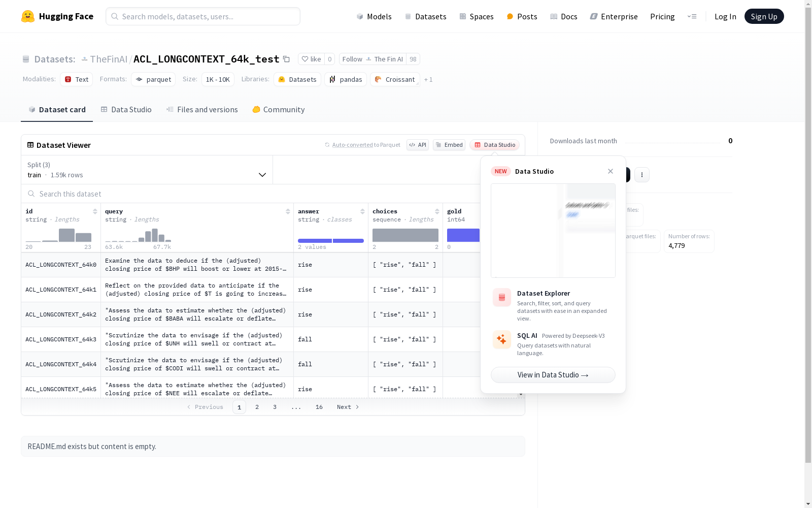Click the Datasets heading icon

(26, 59)
